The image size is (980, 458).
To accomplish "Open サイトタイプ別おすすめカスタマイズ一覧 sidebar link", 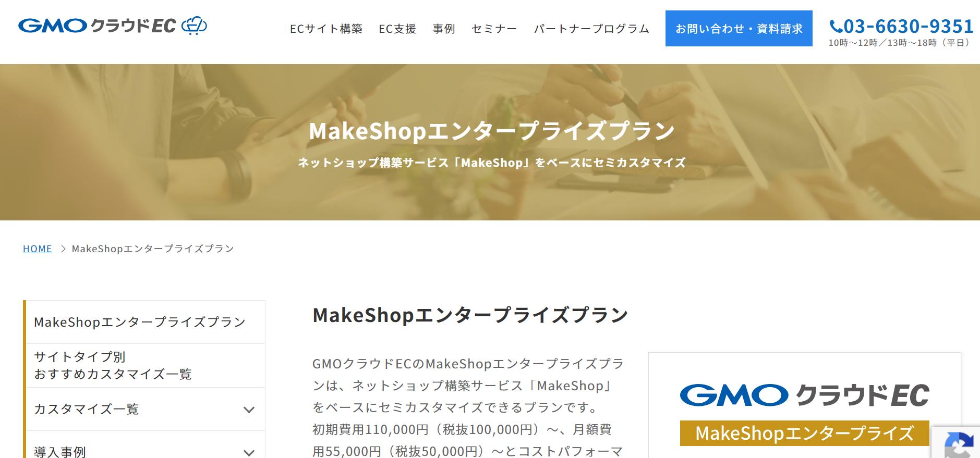I will [x=145, y=365].
